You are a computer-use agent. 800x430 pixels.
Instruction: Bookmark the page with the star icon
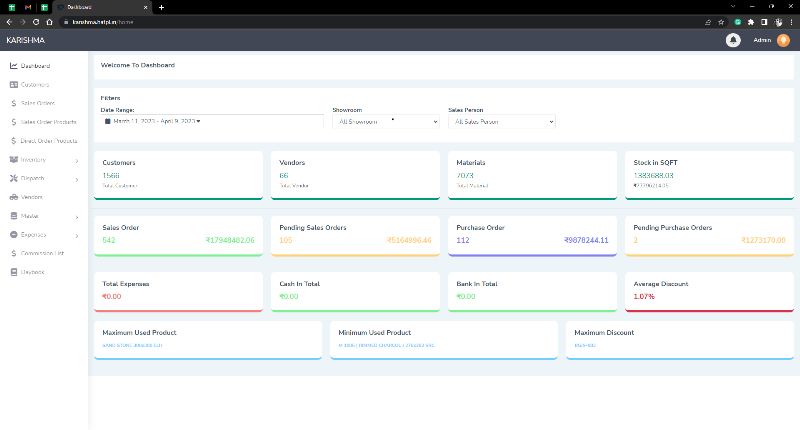[721, 22]
